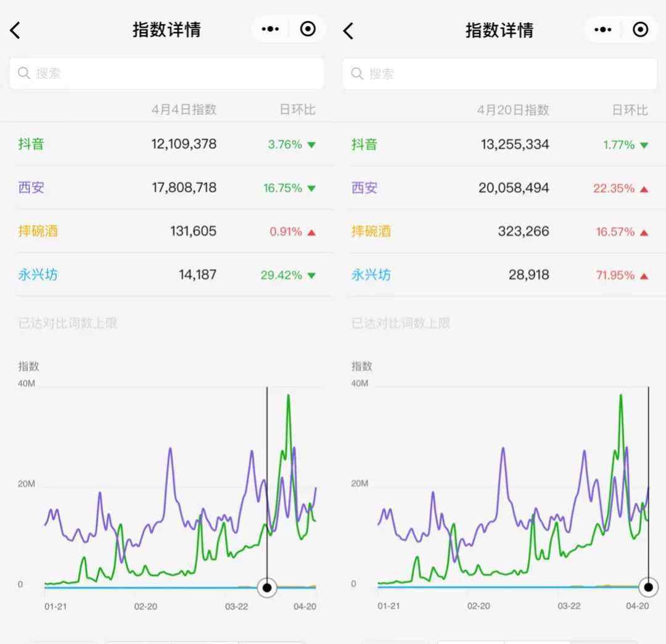Viewport: 666px width, 644px height.
Task: Tap right panel's circular close-target icon
Action: [x=640, y=30]
